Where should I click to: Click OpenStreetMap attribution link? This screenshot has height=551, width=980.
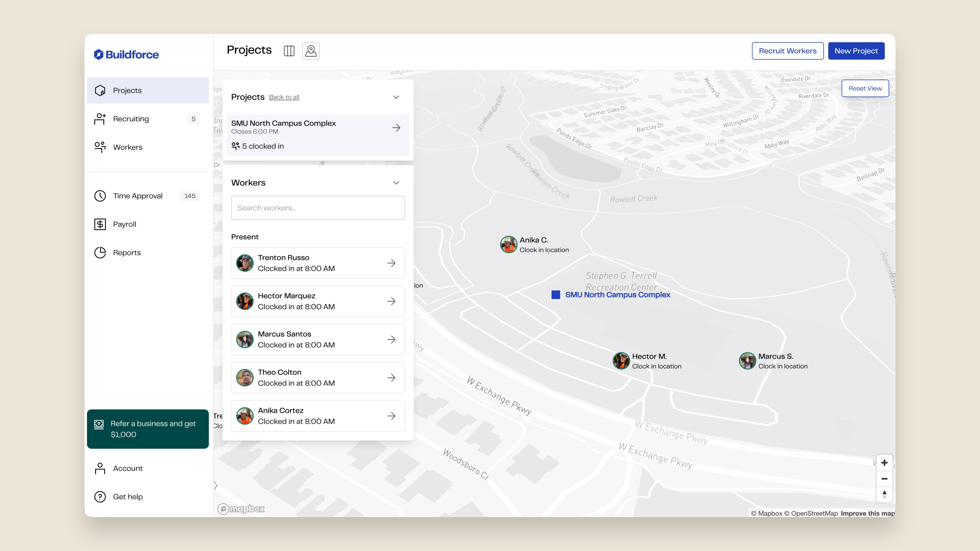tap(811, 513)
